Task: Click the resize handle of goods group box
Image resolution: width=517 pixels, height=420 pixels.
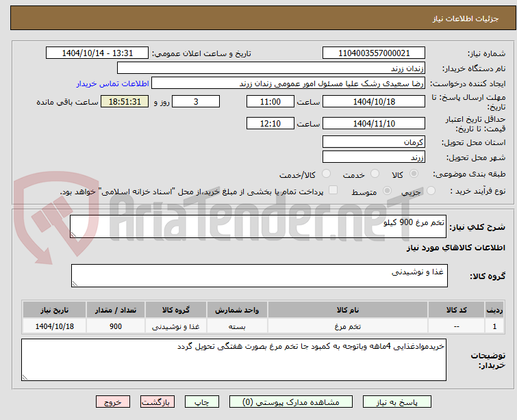Action: point(75,284)
